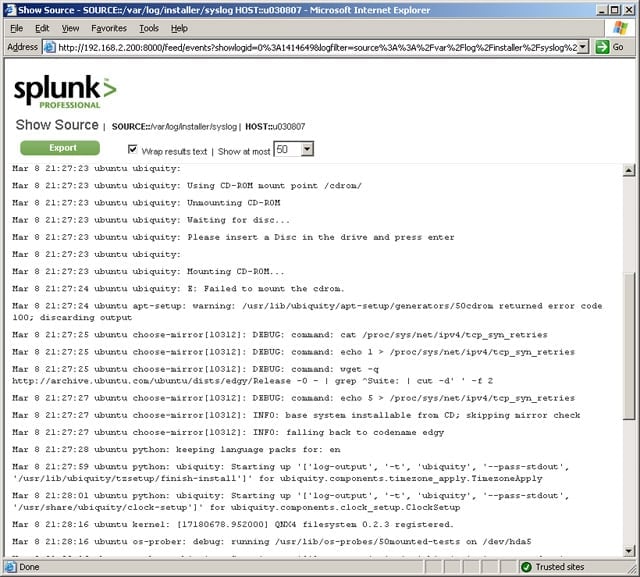The height and width of the screenshot is (577, 640).
Task: Click log line 'Please insert a Disc in the drive'
Action: coord(233,237)
